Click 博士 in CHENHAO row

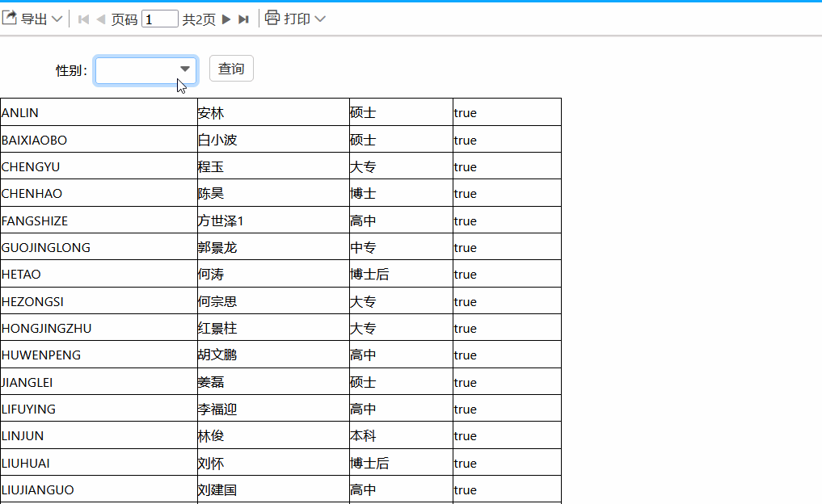pos(363,193)
